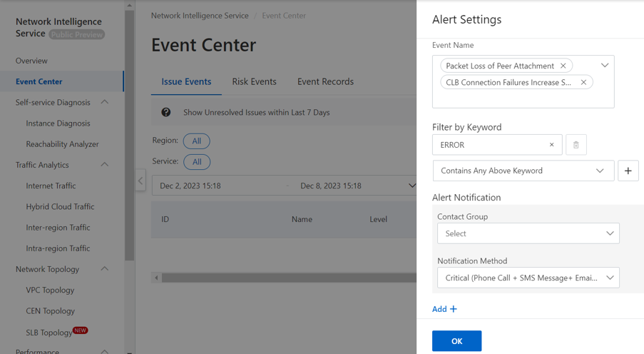644x354 pixels.
Task: Click the help question mark icon
Action: click(166, 112)
